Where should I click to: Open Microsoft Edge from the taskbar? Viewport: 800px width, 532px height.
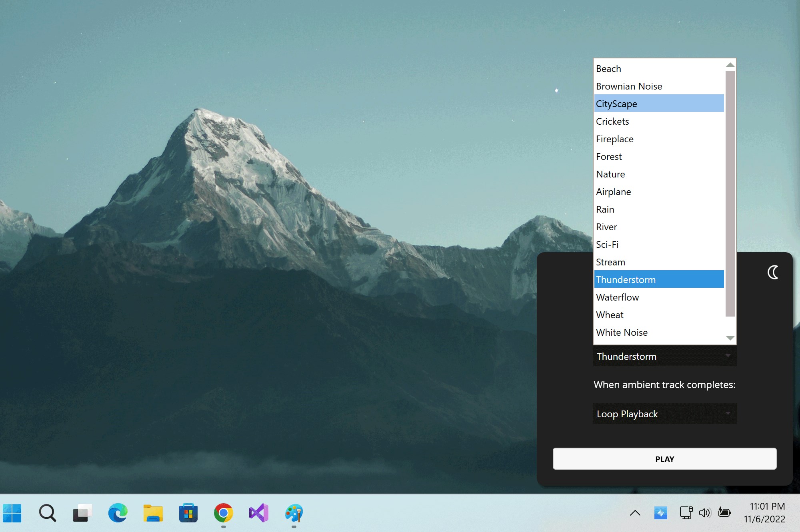click(118, 513)
